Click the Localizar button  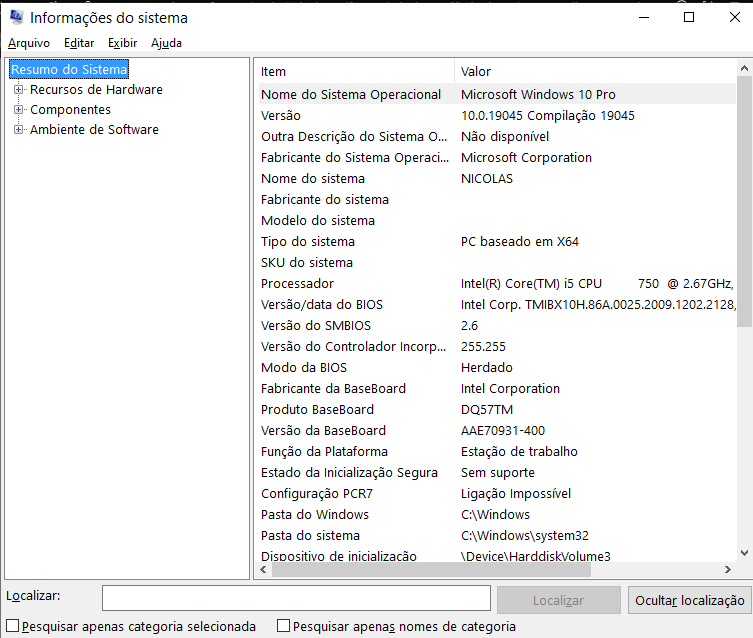[x=559, y=600]
